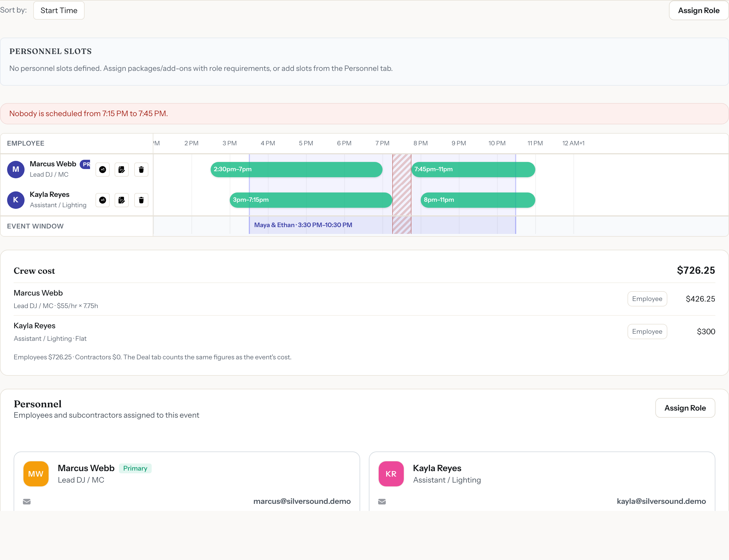729x560 pixels.
Task: Click 'Assistant / Lighting · Flat' text
Action: click(x=50, y=338)
